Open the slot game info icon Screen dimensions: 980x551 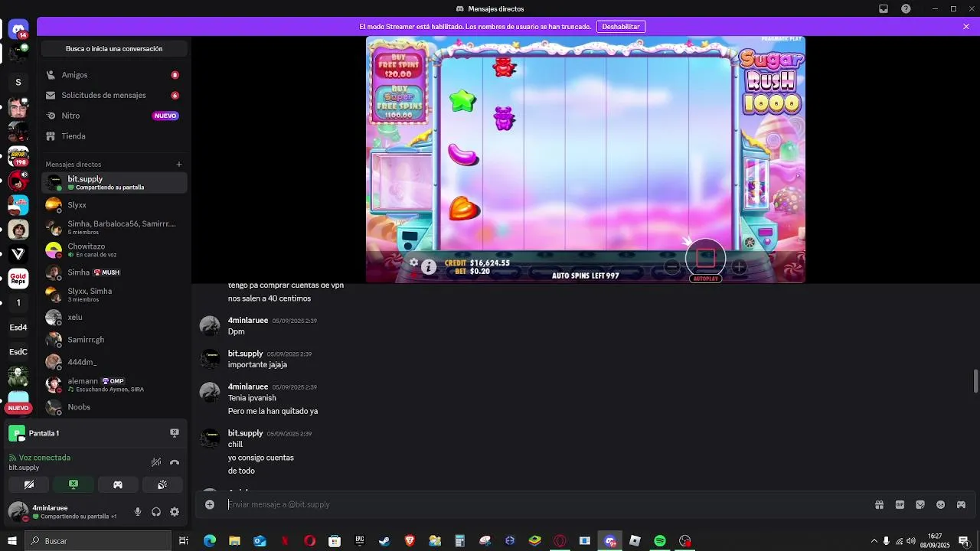pos(429,266)
